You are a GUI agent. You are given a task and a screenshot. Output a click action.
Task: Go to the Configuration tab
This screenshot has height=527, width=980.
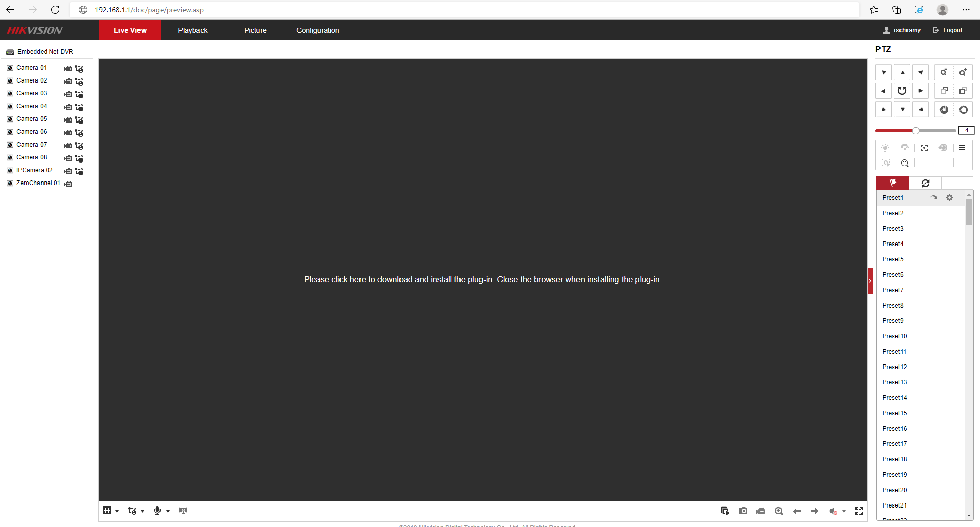coord(317,30)
